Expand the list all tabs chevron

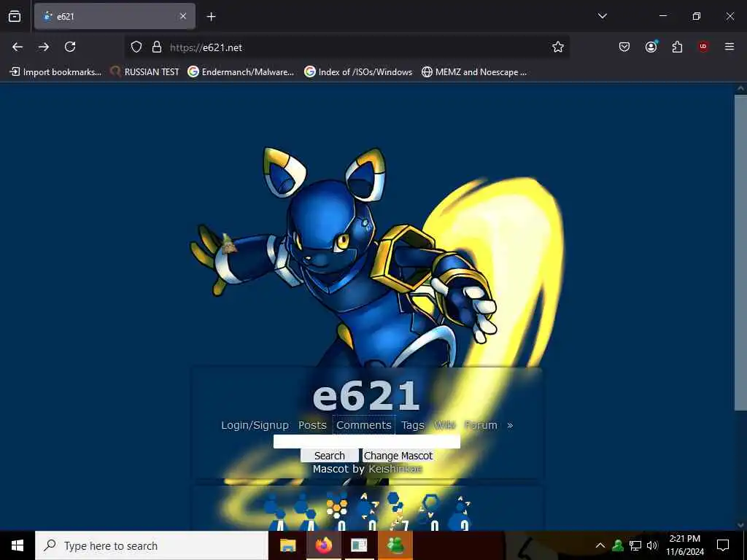click(602, 16)
